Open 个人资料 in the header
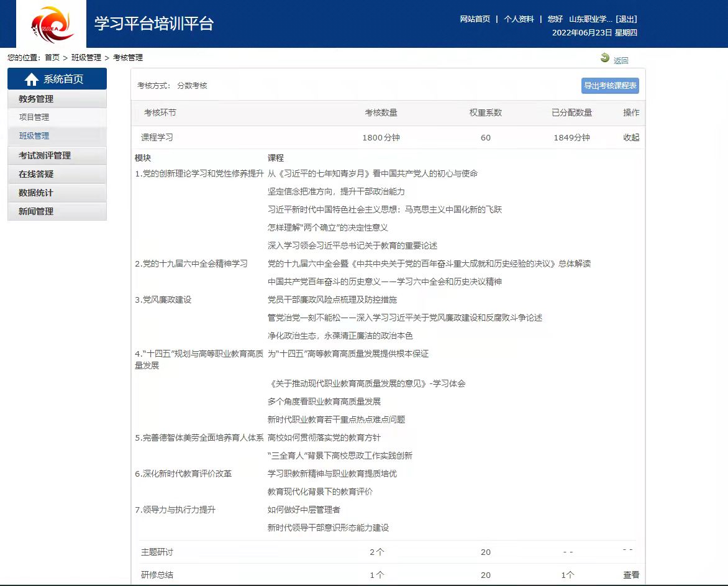 519,19
